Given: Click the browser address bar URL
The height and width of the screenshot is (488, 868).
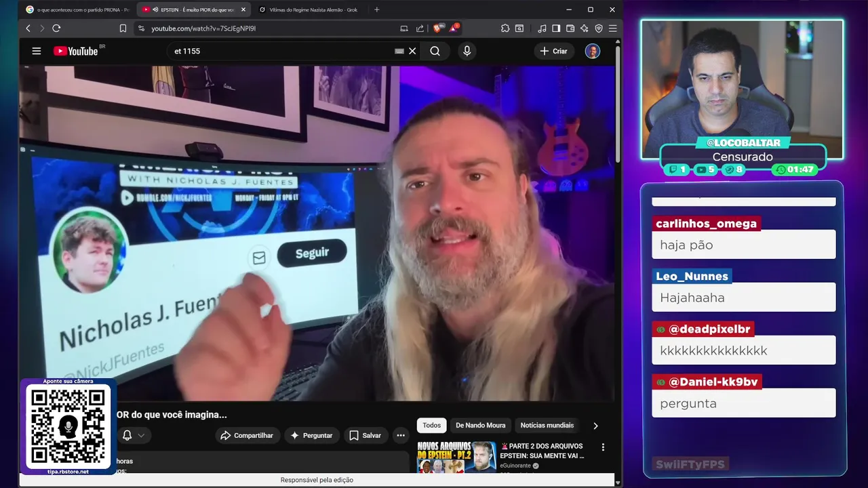Looking at the screenshot, I should (x=203, y=28).
